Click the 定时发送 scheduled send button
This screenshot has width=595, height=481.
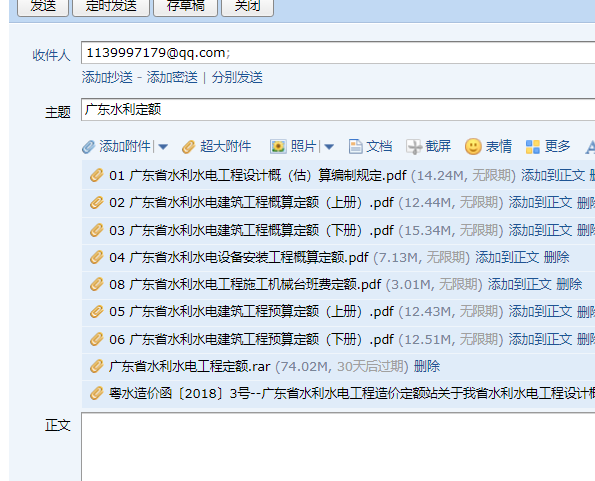[x=111, y=6]
